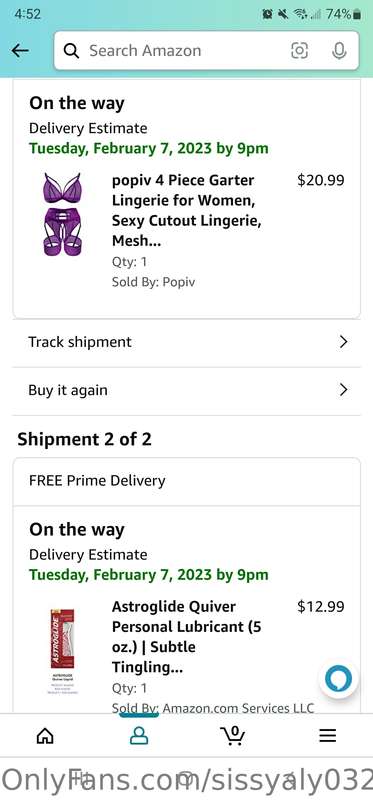Image resolution: width=373 pixels, height=800 pixels.
Task: Open Astroglide Quiver Lubricant product title
Action: (187, 637)
